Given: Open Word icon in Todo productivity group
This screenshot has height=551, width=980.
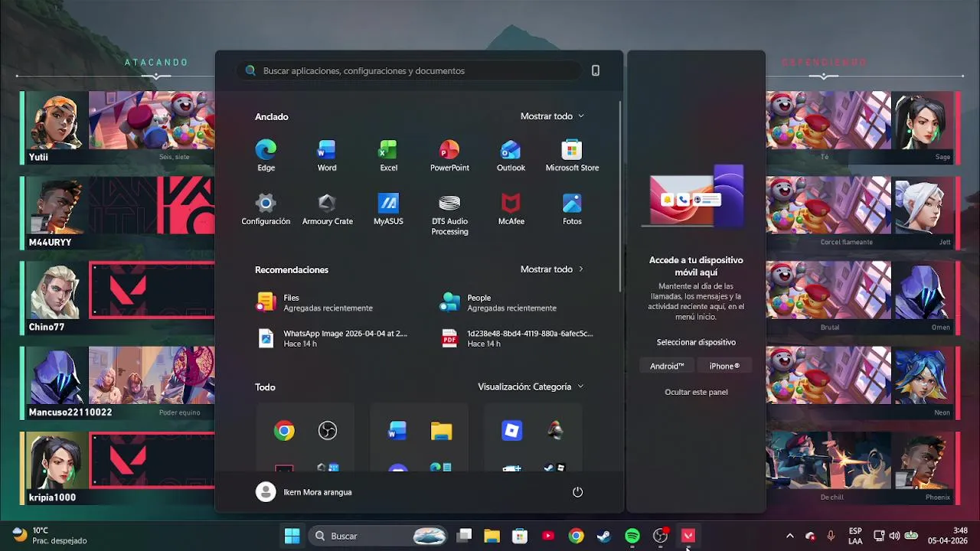Looking at the screenshot, I should coord(397,431).
